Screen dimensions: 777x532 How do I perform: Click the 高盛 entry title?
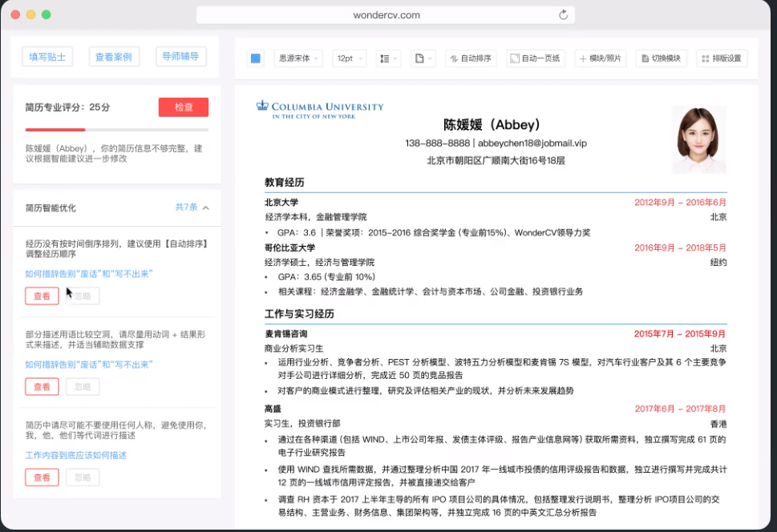pyautogui.click(x=273, y=409)
